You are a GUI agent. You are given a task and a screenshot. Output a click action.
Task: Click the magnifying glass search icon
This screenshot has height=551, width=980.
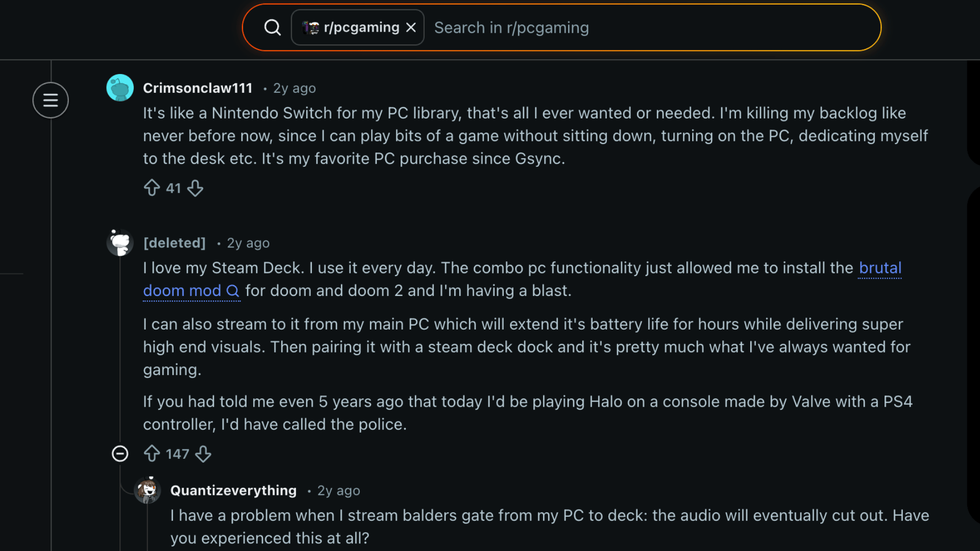tap(273, 27)
